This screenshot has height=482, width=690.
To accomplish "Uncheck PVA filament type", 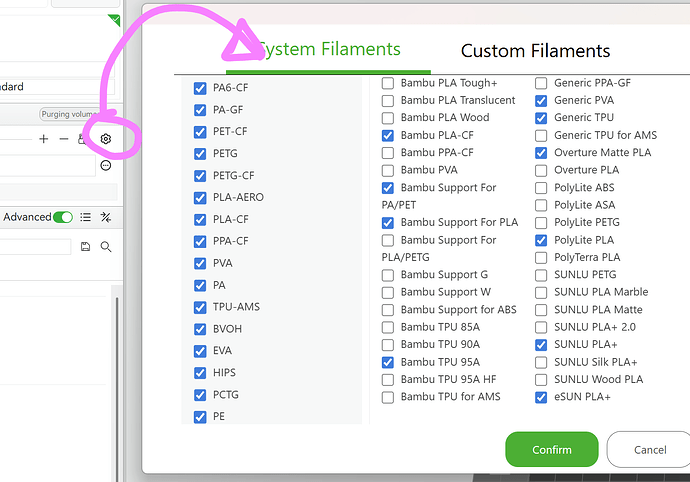I will tap(200, 263).
